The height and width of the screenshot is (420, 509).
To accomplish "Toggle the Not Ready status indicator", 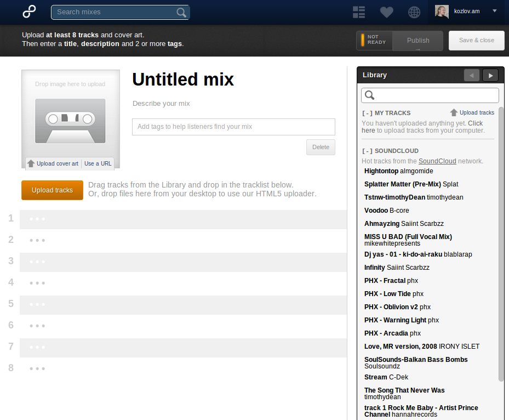I will pos(374,41).
